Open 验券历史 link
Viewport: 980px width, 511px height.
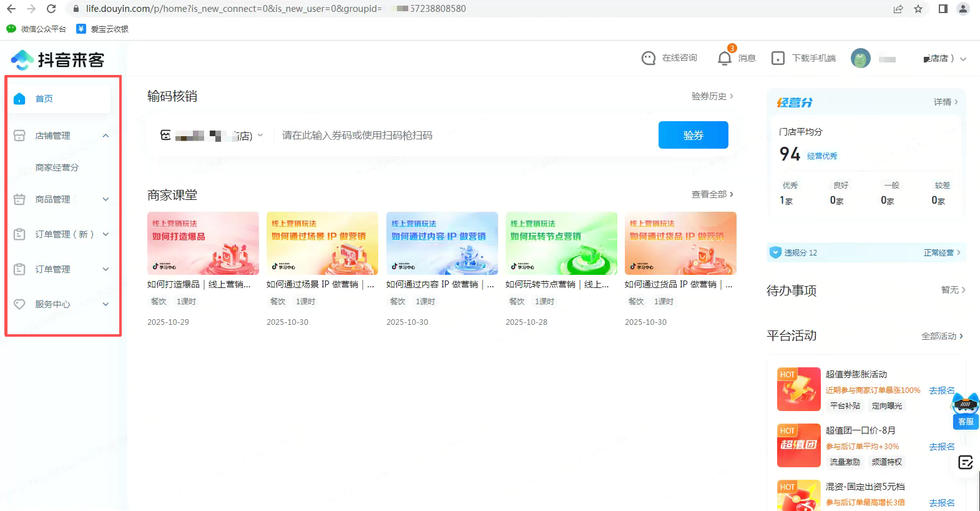[x=712, y=96]
